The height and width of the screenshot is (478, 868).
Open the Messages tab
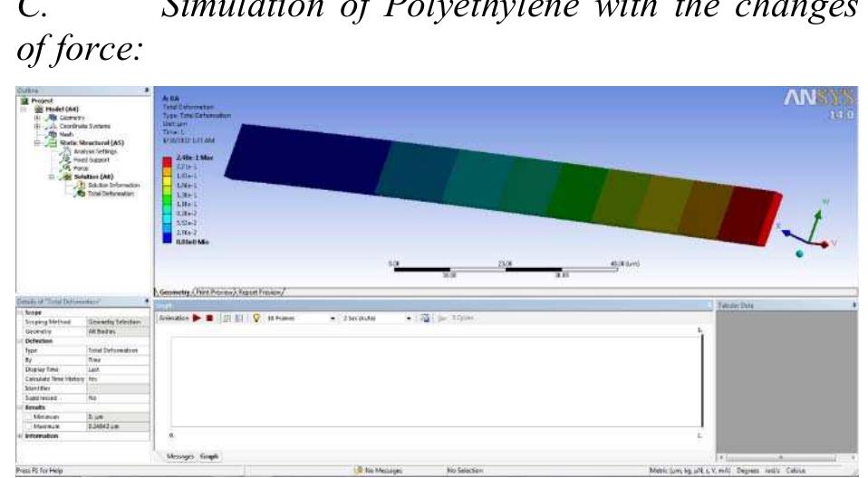[x=180, y=457]
